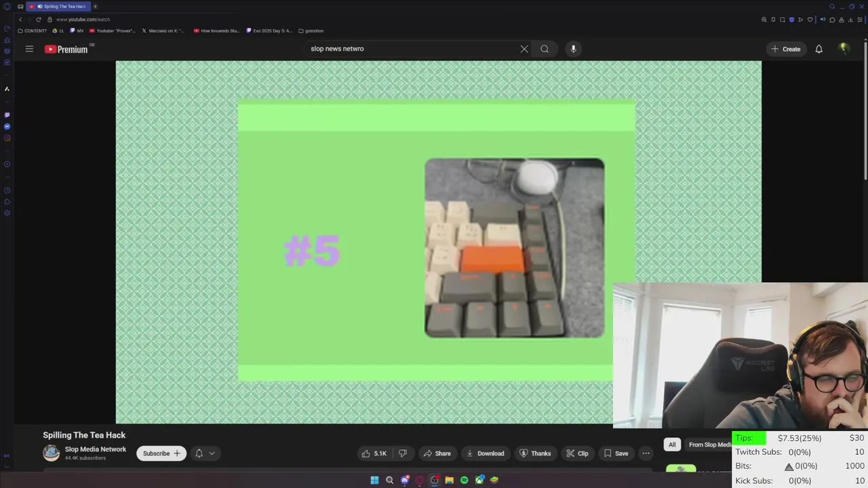Select the All filter chip
868x488 pixels.
(x=672, y=445)
